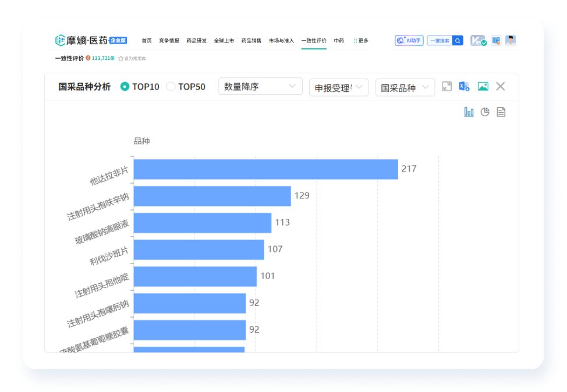
Task: Select the TOP10 radio option
Action: click(x=125, y=87)
